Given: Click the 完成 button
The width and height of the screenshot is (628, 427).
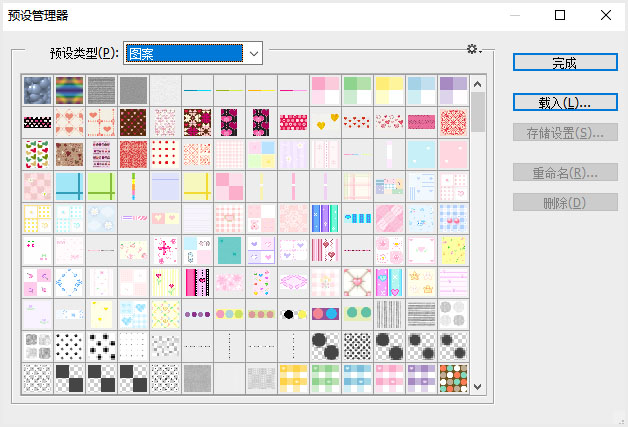Looking at the screenshot, I should point(565,62).
